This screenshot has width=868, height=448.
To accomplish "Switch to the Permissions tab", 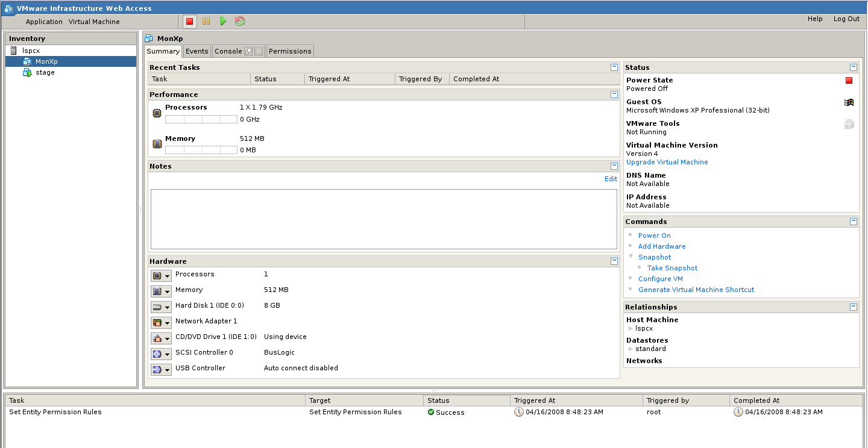I will pos(290,51).
